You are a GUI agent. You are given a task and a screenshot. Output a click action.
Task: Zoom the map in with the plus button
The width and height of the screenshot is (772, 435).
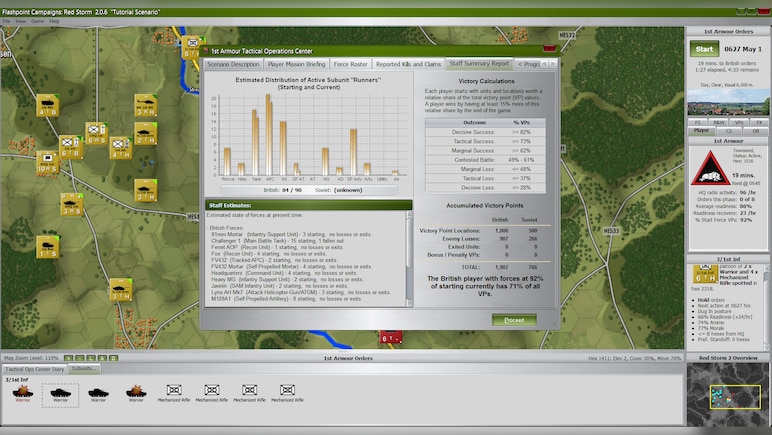click(68, 358)
